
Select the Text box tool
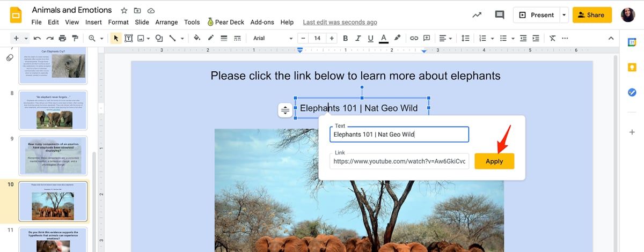129,38
